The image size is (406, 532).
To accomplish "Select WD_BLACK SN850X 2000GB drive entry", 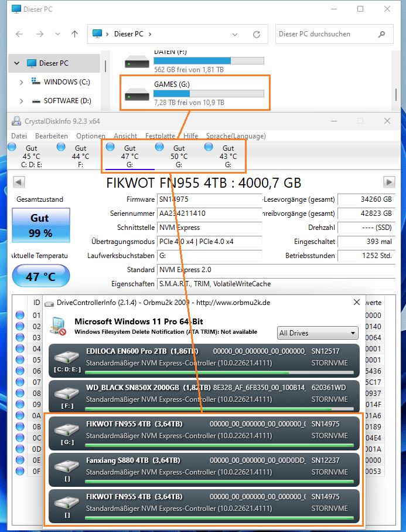I will pyautogui.click(x=204, y=397).
